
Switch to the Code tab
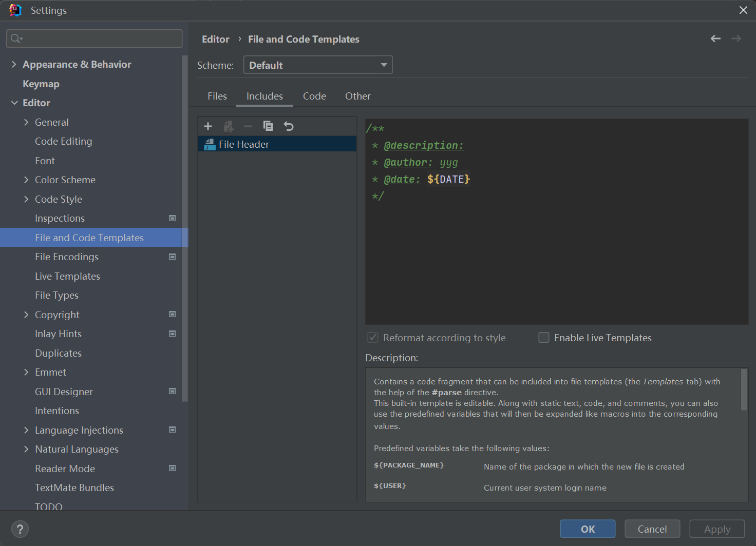(314, 96)
